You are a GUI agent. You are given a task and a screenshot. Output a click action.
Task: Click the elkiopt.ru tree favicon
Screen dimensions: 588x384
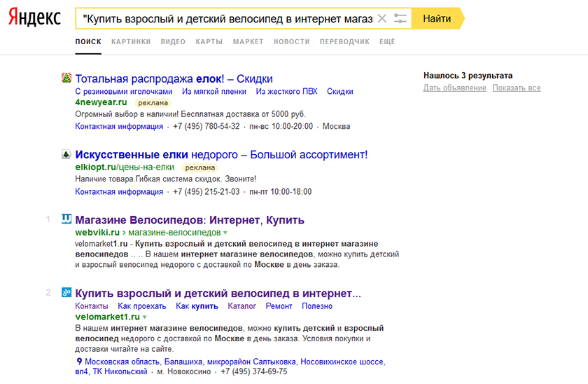(66, 154)
